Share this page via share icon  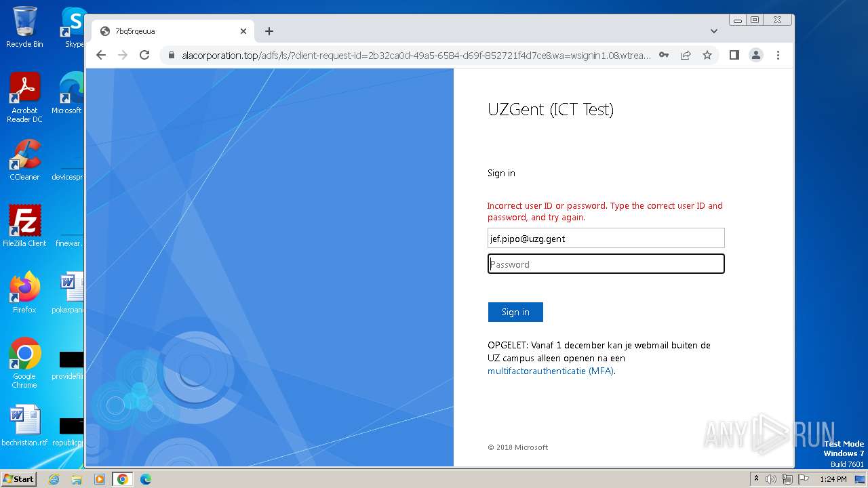686,55
